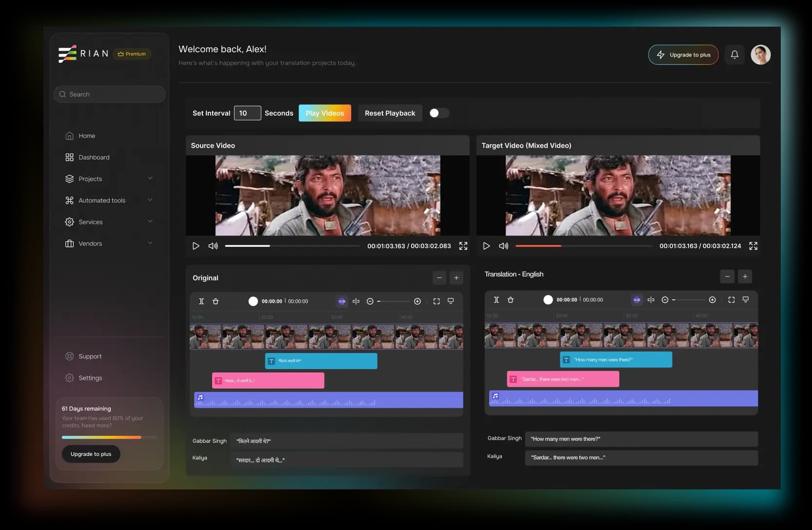Click the Play Videos button
812x530 pixels.
[x=325, y=113]
